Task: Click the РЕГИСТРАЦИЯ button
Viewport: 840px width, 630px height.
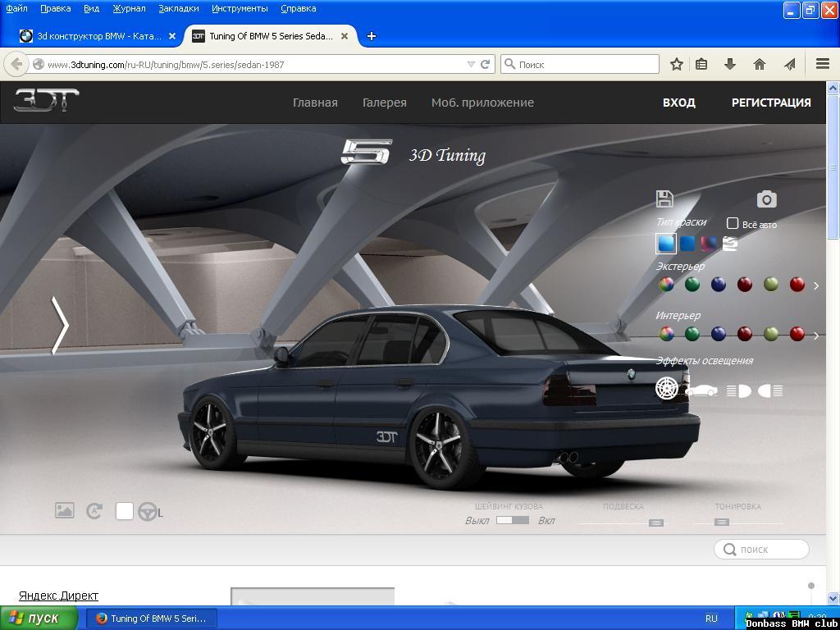Action: point(770,103)
